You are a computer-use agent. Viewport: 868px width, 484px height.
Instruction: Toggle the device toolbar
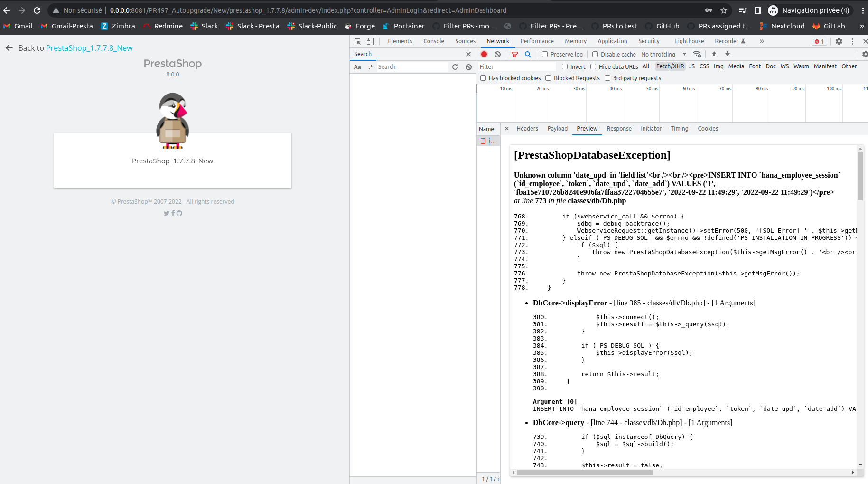click(x=370, y=41)
